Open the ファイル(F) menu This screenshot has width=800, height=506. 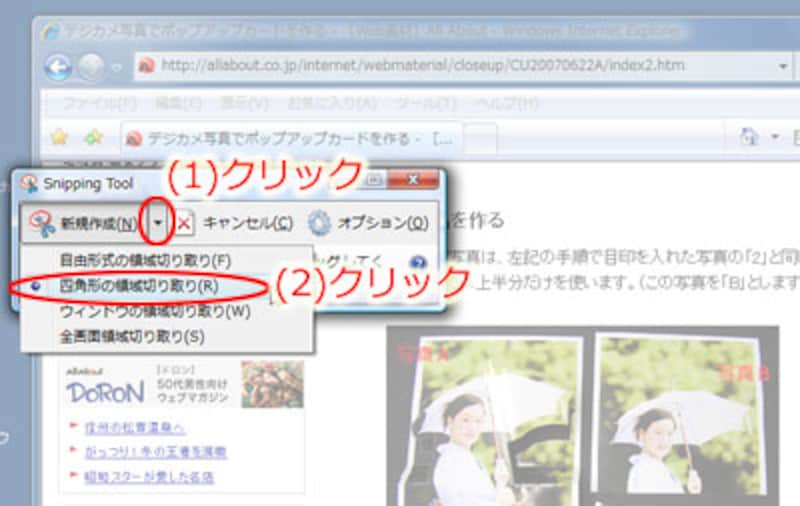tap(99, 104)
